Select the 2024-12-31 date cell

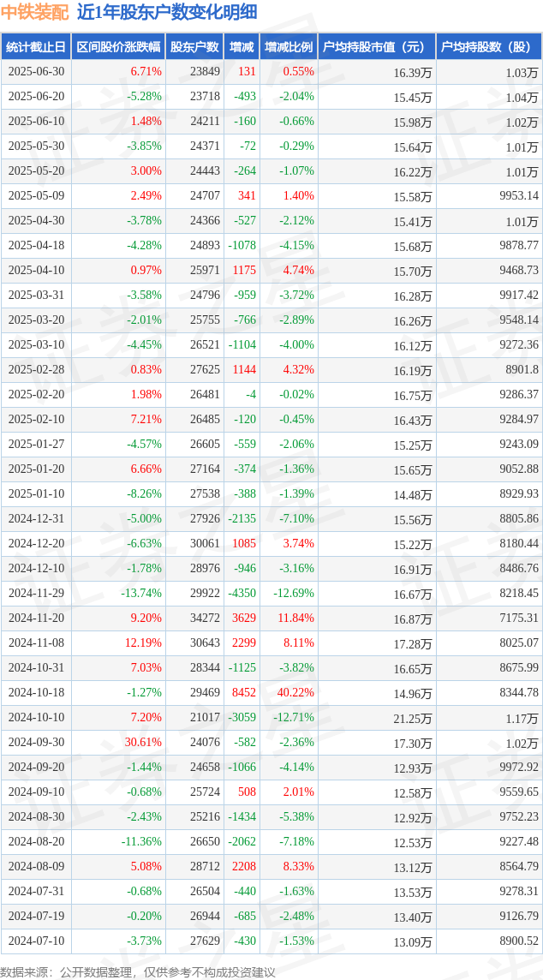click(36, 519)
